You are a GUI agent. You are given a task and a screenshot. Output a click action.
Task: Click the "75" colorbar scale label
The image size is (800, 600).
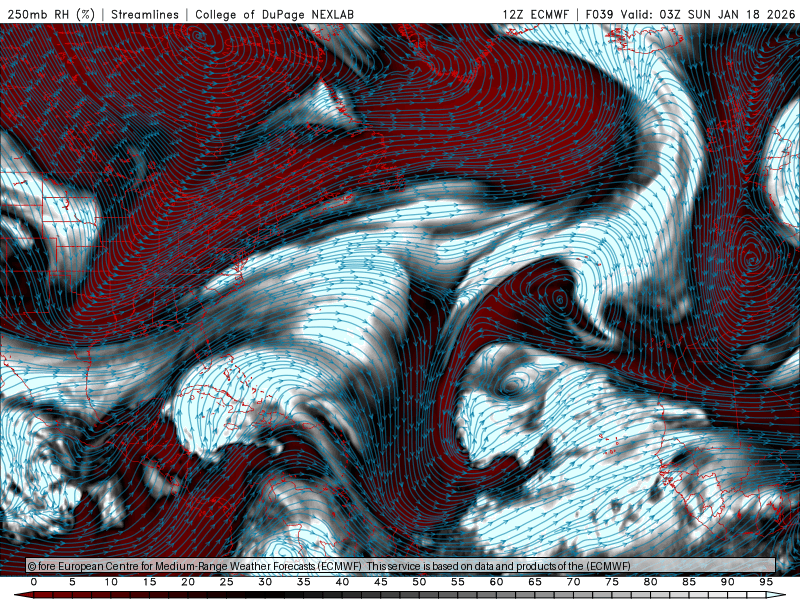click(x=612, y=582)
